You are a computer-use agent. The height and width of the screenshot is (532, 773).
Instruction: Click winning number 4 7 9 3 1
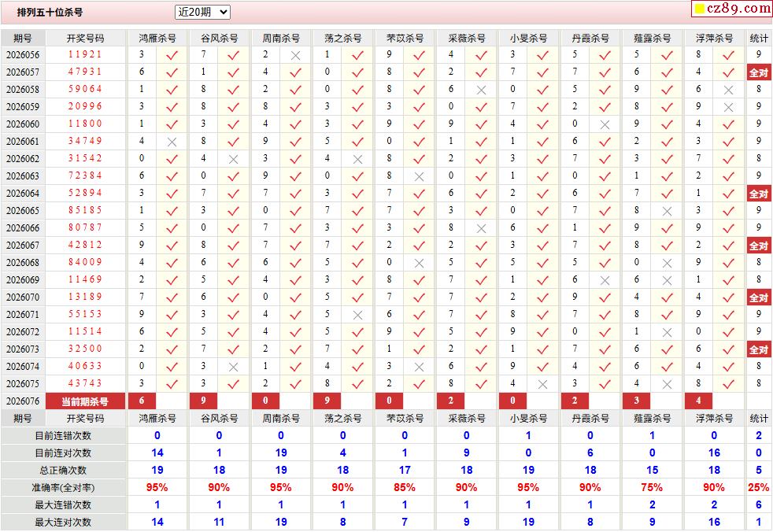(x=85, y=72)
